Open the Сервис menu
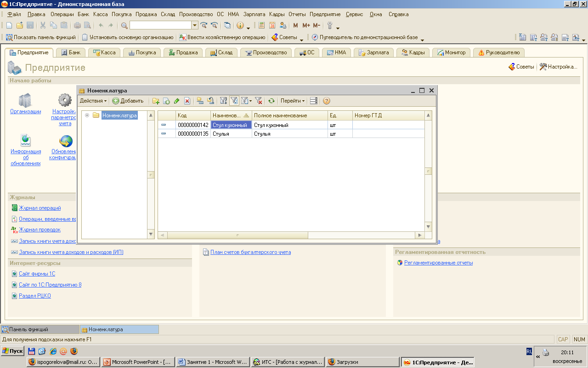Screen dimensions: 588x368 (x=355, y=14)
